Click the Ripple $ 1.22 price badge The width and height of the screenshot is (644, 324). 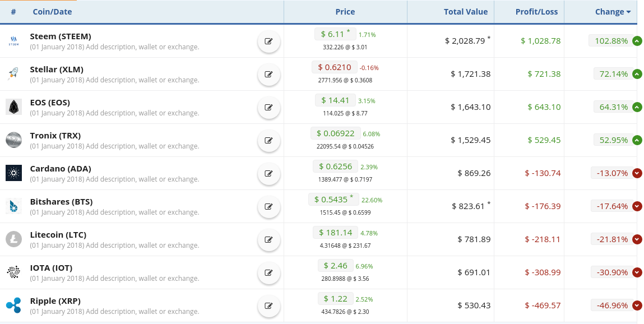pyautogui.click(x=335, y=299)
